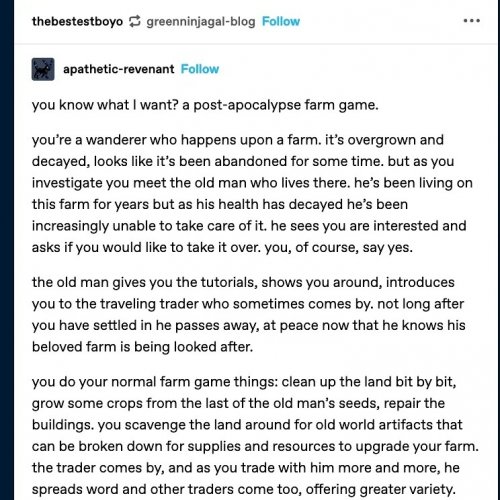
Task: Open apathetic-revenant username link
Action: pyautogui.click(x=119, y=69)
